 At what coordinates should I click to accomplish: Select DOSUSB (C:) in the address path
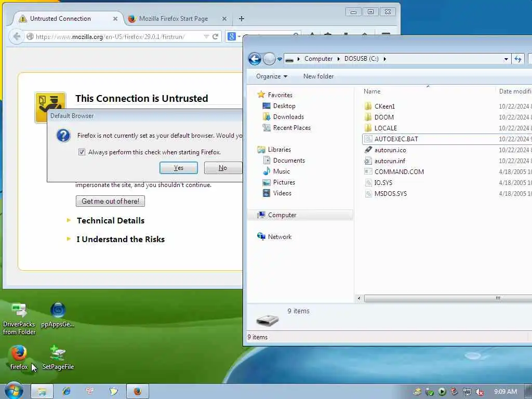pyautogui.click(x=362, y=59)
